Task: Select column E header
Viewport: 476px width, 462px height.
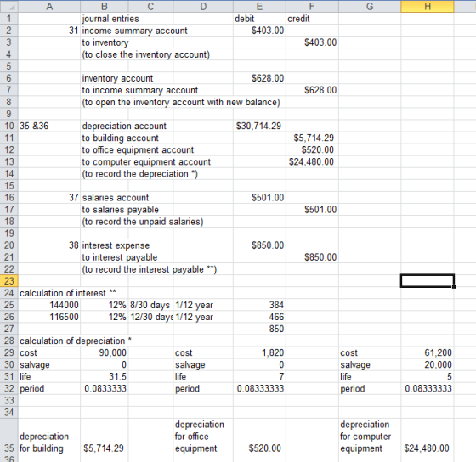Action: coord(259,6)
